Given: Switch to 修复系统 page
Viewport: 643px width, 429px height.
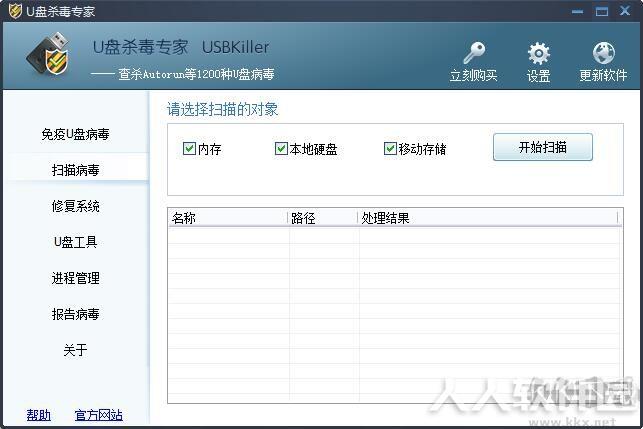Looking at the screenshot, I should coord(75,206).
